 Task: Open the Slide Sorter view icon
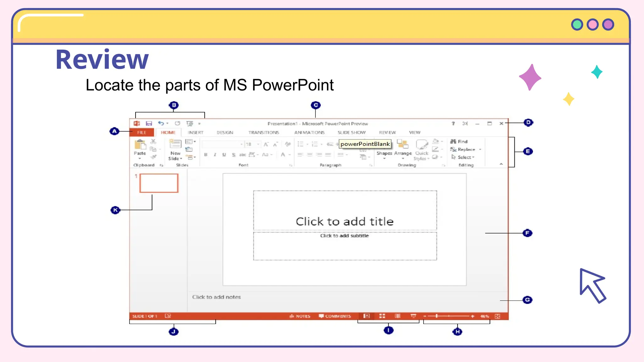[382, 316]
